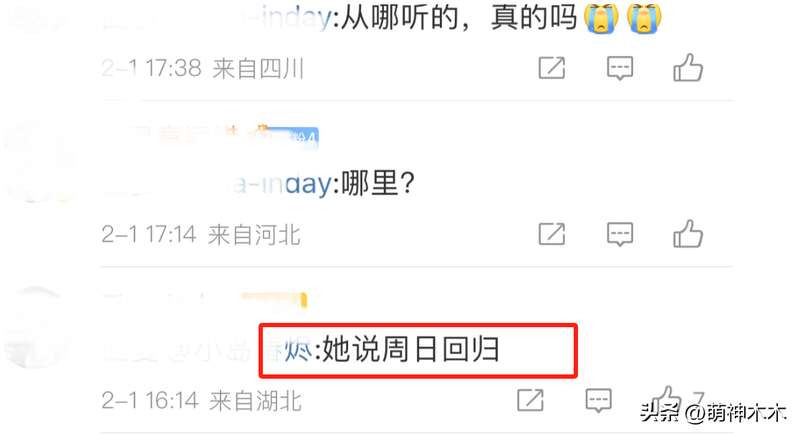View the avatar of the 河北 commenter
Viewport: 800px width, 436px height.
pyautogui.click(x=36, y=162)
